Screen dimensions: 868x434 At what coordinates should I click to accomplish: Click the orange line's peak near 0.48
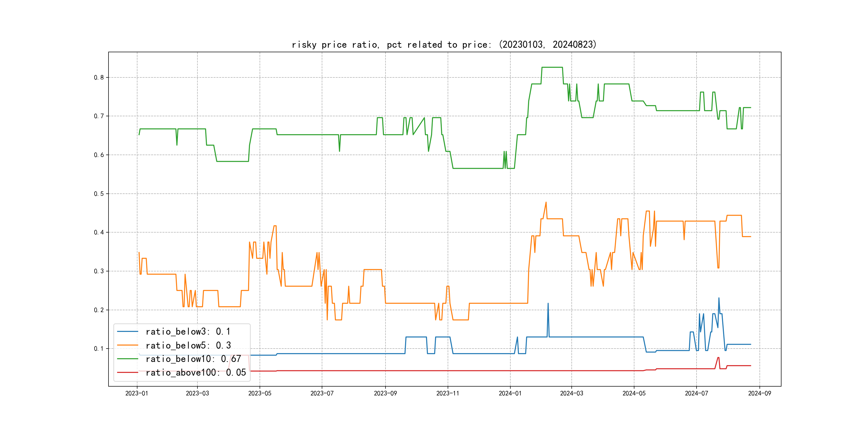click(x=546, y=203)
